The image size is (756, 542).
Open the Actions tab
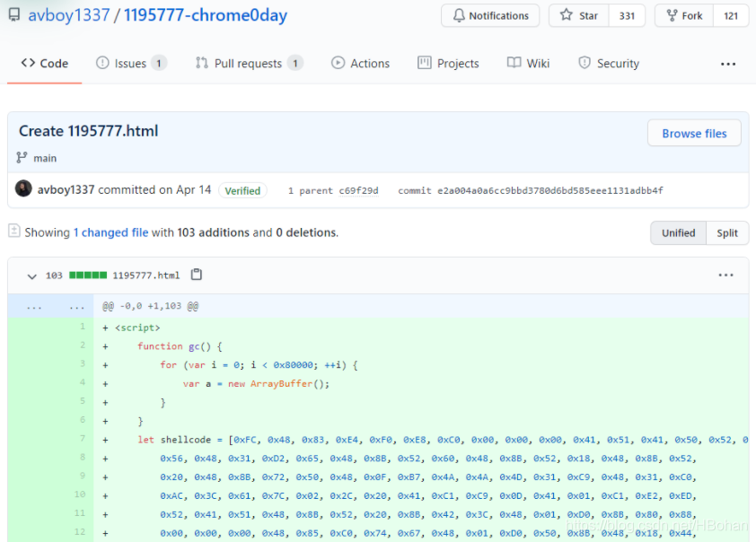360,63
